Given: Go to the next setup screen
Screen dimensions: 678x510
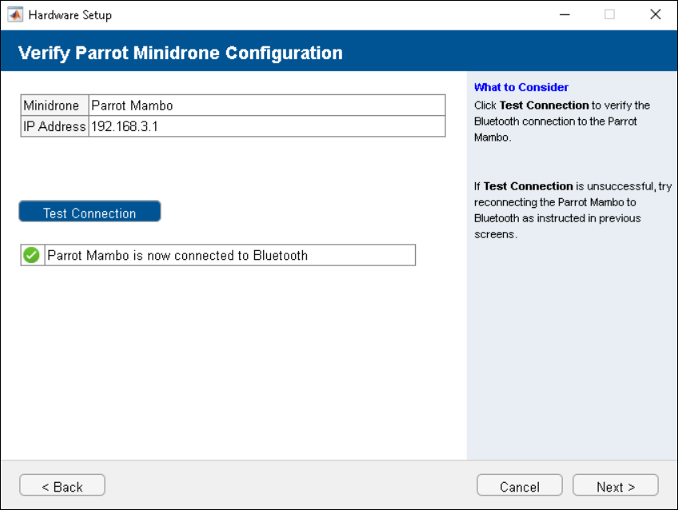Looking at the screenshot, I should pyautogui.click(x=615, y=487).
